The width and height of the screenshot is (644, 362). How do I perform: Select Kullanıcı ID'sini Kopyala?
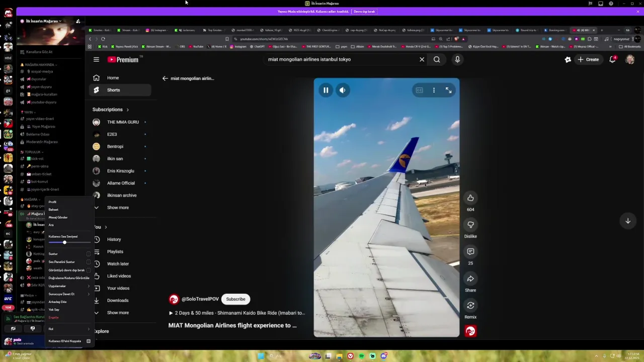(69, 341)
